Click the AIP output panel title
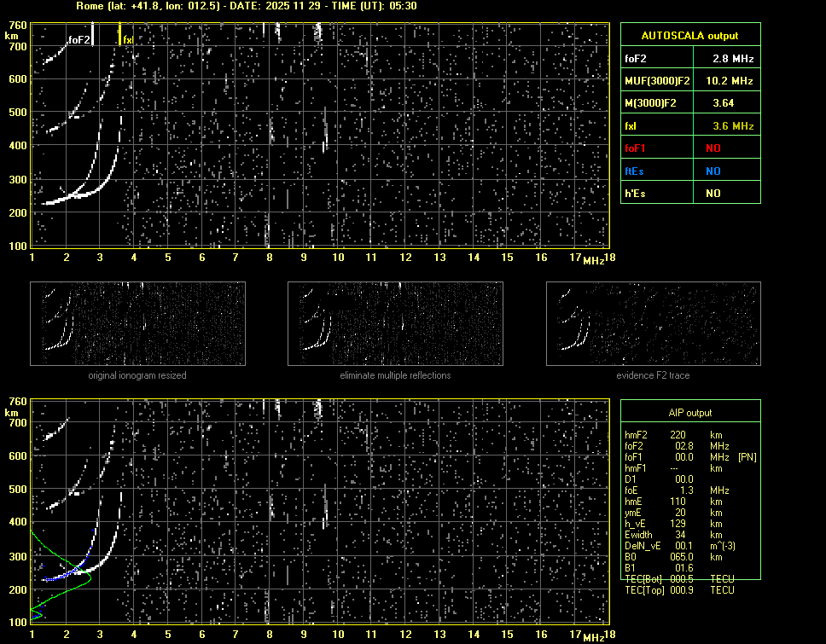The width and height of the screenshot is (826, 644). (689, 413)
